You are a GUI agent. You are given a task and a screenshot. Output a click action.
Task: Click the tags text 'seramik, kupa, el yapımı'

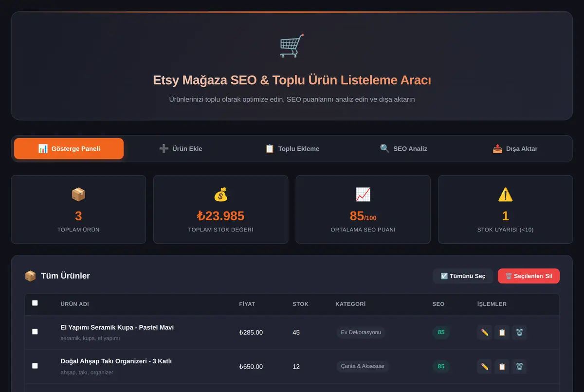(x=90, y=338)
